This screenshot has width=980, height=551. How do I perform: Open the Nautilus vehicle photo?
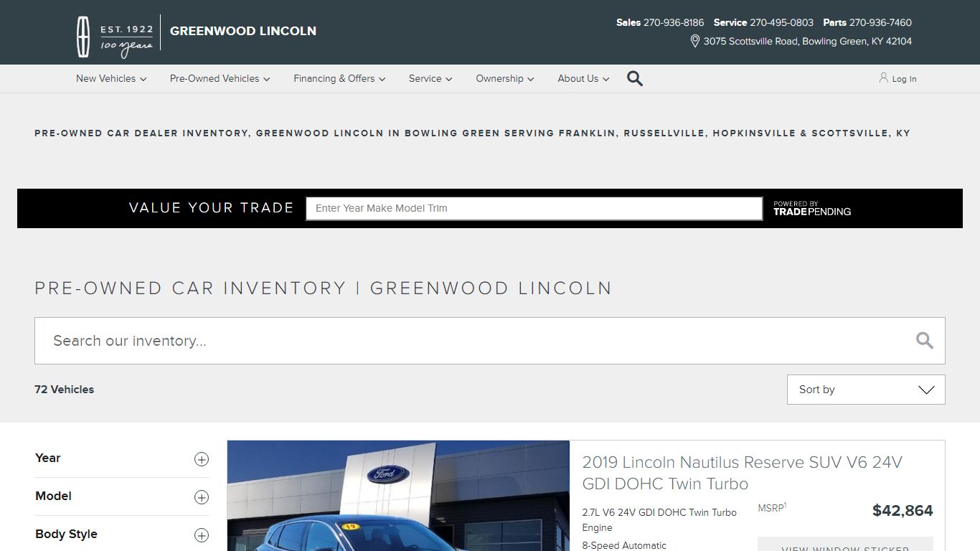[398, 496]
